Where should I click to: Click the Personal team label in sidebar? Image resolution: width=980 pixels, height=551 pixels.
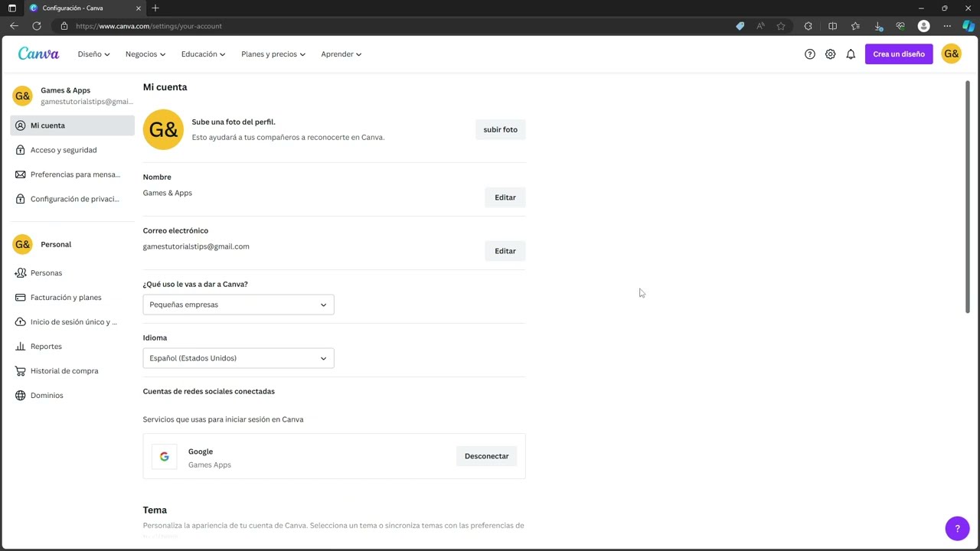[x=56, y=244]
